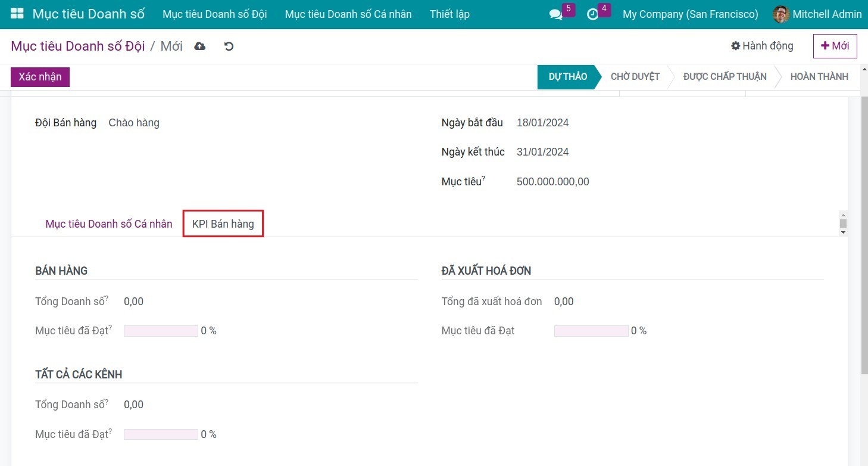Confirm the goal with Xác nhận
Screen dimensions: 868x466
39,76
